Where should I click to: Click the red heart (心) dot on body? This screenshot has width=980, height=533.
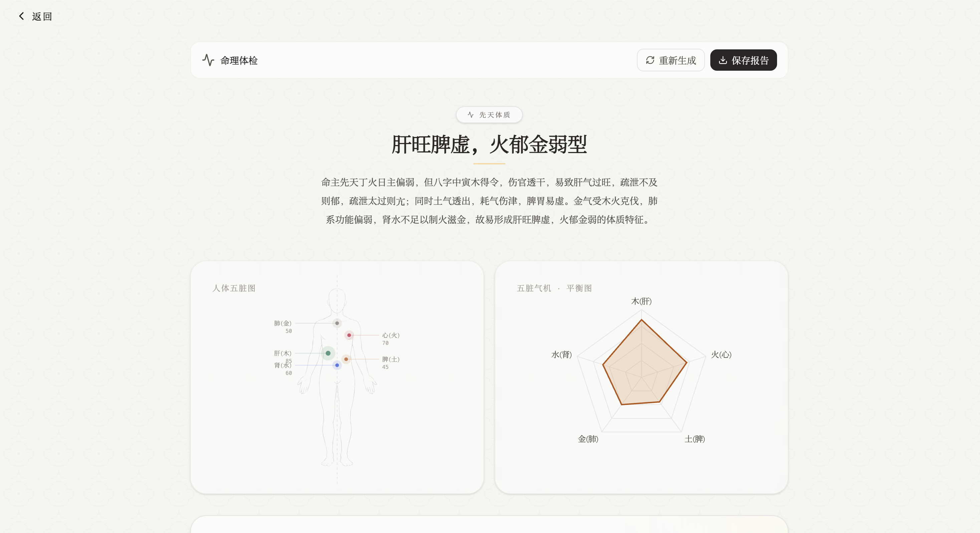click(349, 335)
